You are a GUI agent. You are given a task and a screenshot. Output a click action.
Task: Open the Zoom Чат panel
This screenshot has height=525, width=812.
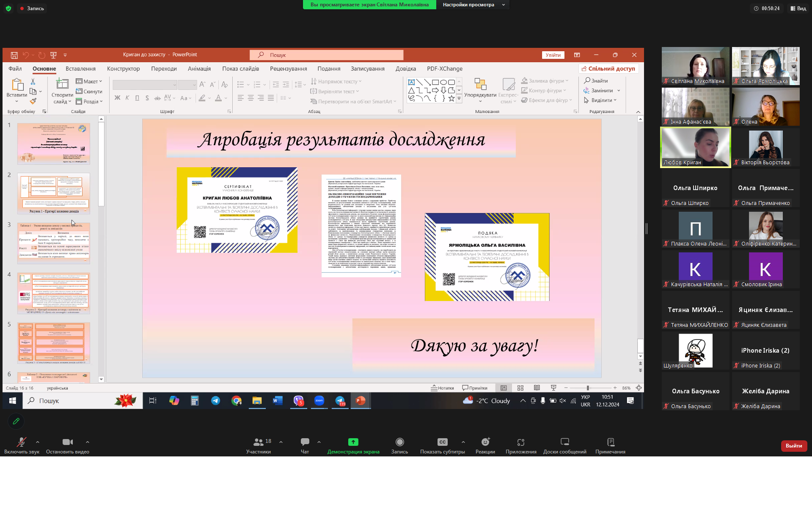[305, 446]
